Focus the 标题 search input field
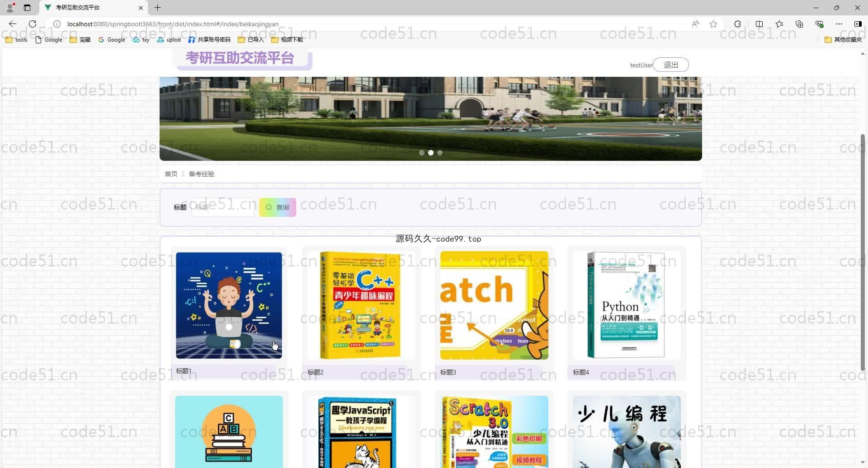The height and width of the screenshot is (468, 868). point(223,207)
